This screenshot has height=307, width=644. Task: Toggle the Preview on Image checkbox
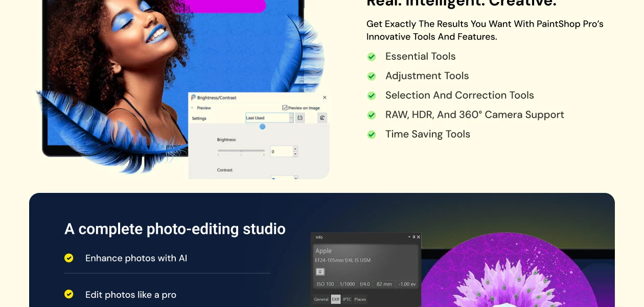coord(284,108)
